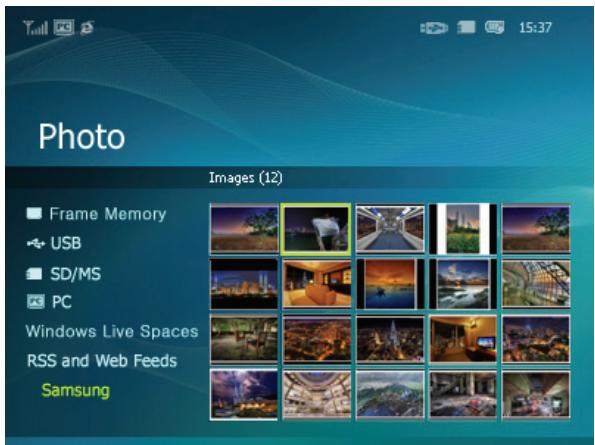This screenshot has height=445, width=595.
Task: Open the orange-lit lounge room thumbnail
Action: [x=316, y=284]
